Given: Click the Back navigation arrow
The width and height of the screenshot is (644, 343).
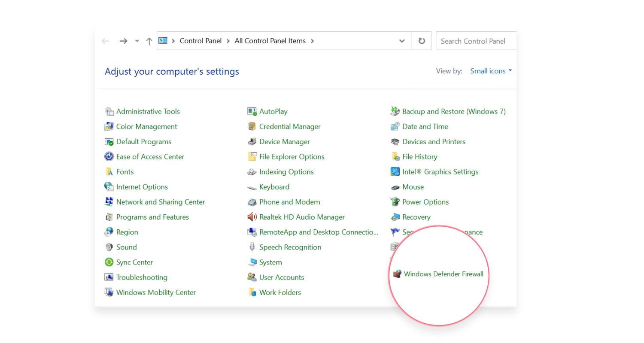Looking at the screenshot, I should tap(106, 41).
